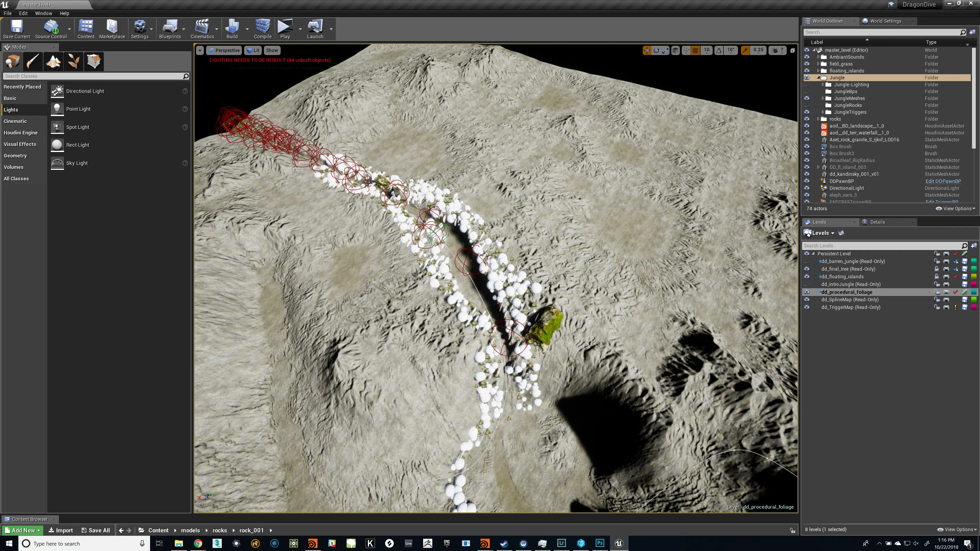Hide the Jungle folder in outliner

(x=806, y=78)
